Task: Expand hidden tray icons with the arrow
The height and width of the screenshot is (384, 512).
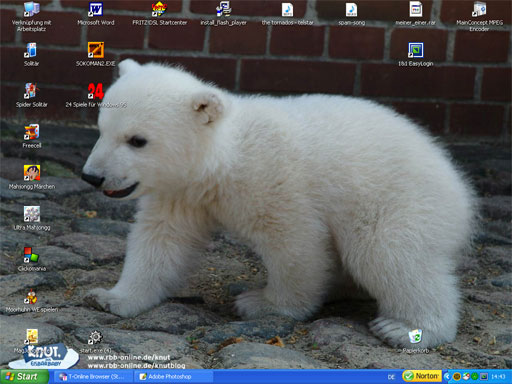Action: pyautogui.click(x=447, y=377)
